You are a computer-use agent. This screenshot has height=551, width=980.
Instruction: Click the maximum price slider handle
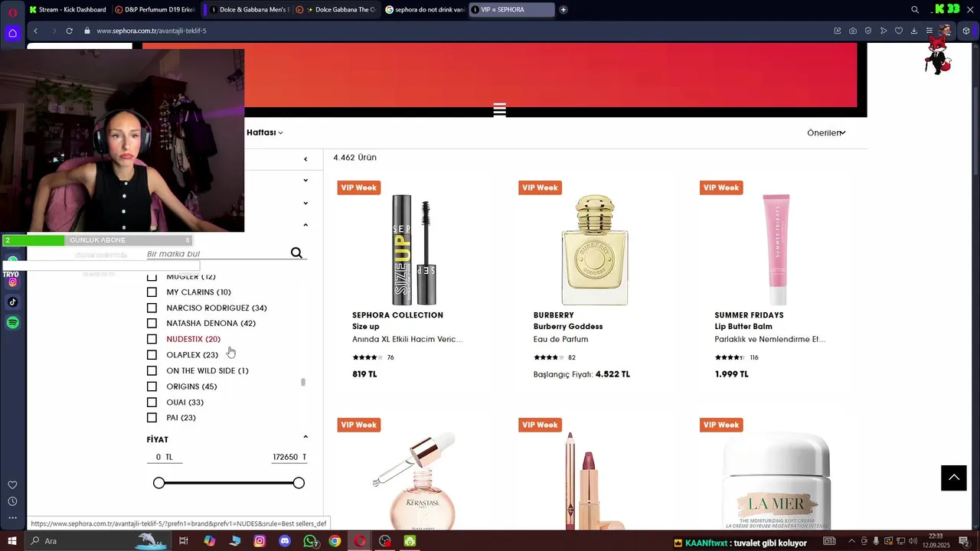point(299,483)
